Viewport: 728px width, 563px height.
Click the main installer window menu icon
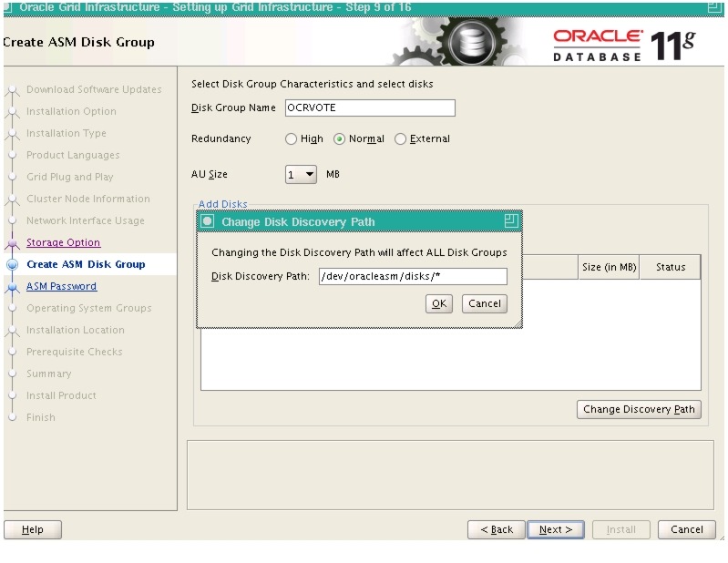click(7, 7)
